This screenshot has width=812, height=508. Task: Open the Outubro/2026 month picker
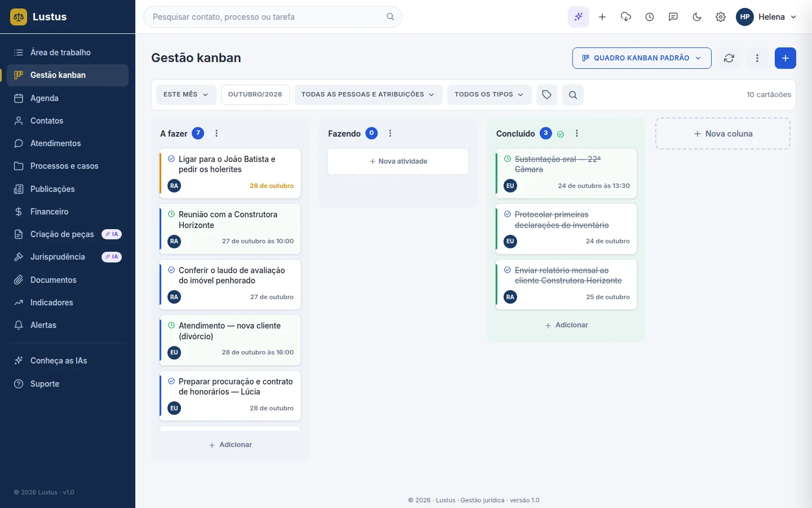255,95
